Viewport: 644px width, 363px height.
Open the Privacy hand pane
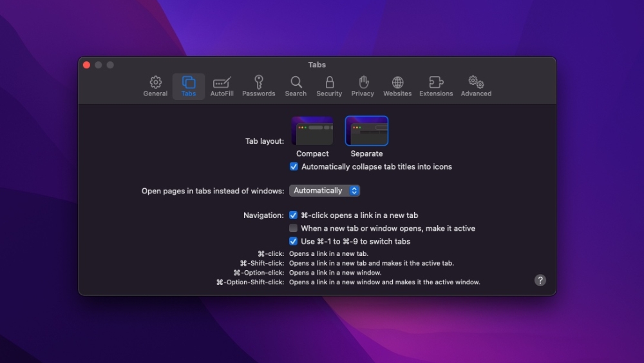pyautogui.click(x=363, y=86)
